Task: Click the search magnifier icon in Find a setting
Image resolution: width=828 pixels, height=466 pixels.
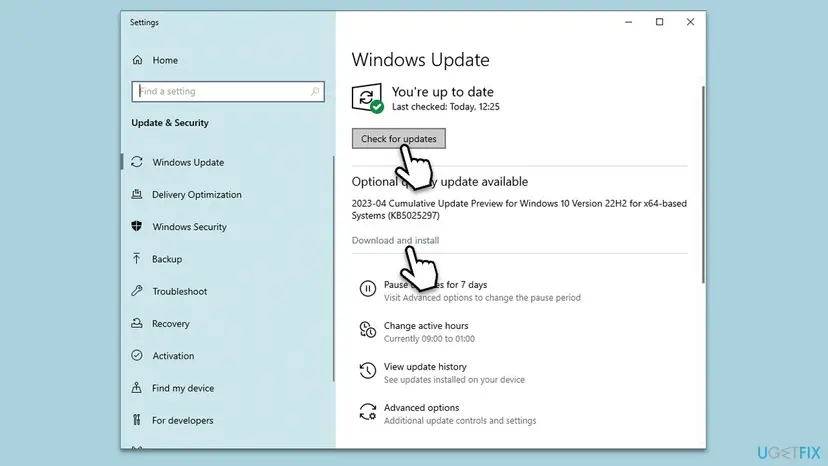Action: click(315, 91)
